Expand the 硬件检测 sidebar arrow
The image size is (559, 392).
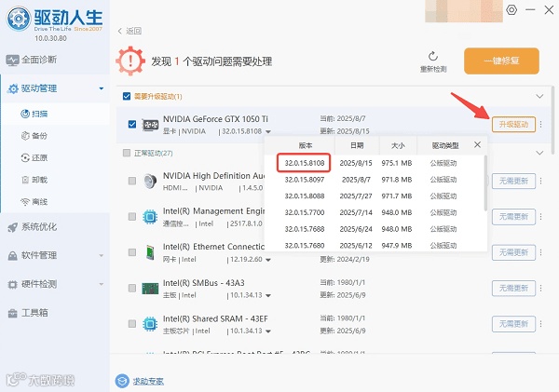(x=102, y=284)
